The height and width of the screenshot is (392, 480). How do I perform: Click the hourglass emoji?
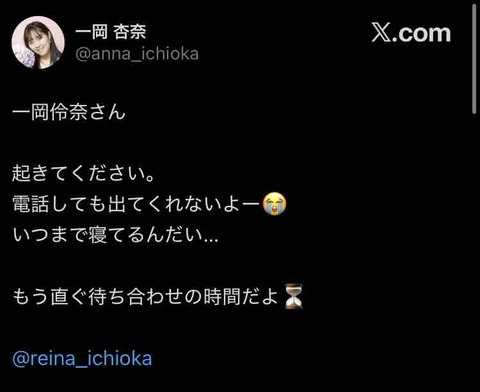(x=294, y=296)
